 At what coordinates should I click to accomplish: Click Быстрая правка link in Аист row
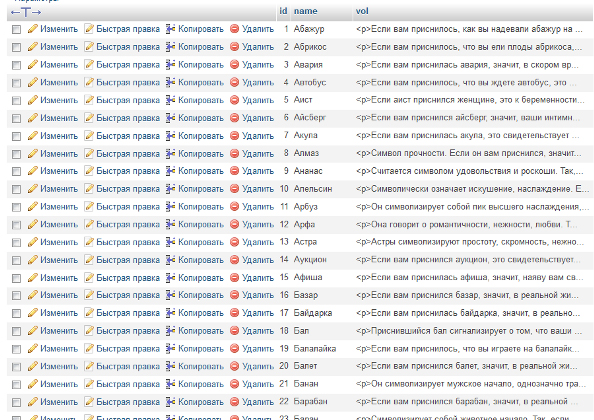tap(128, 100)
